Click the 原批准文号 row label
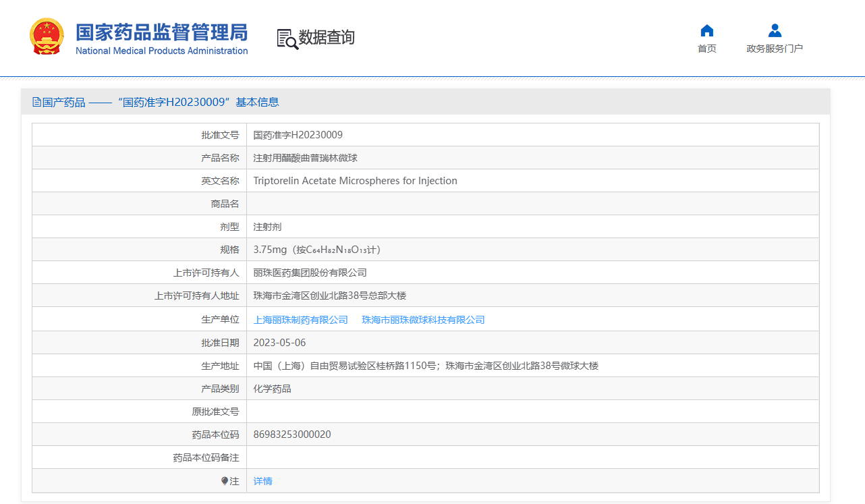The image size is (865, 504). (215, 412)
